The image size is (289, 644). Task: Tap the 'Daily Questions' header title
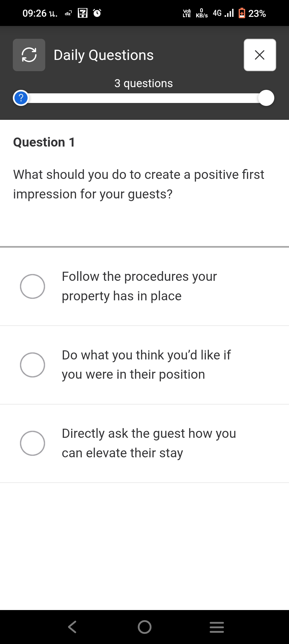[x=104, y=55]
